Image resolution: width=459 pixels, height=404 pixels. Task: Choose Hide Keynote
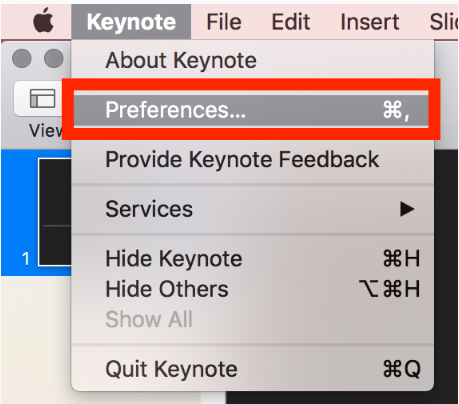click(252, 258)
